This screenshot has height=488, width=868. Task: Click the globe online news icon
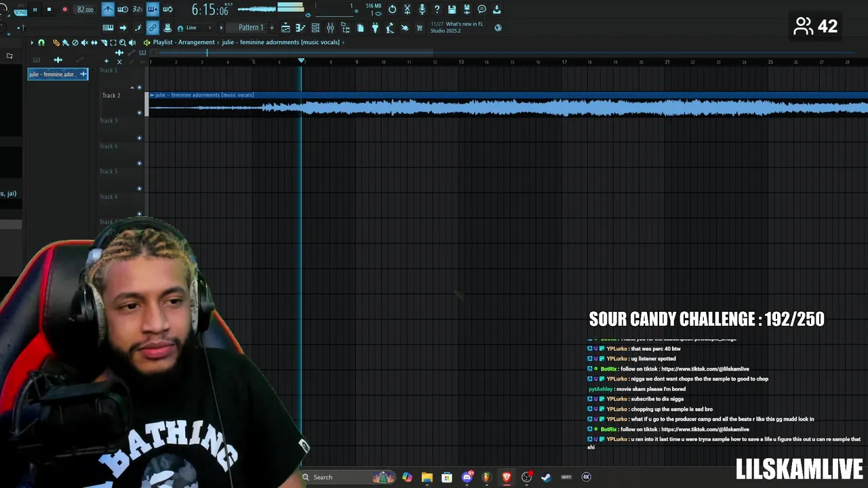[x=498, y=28]
